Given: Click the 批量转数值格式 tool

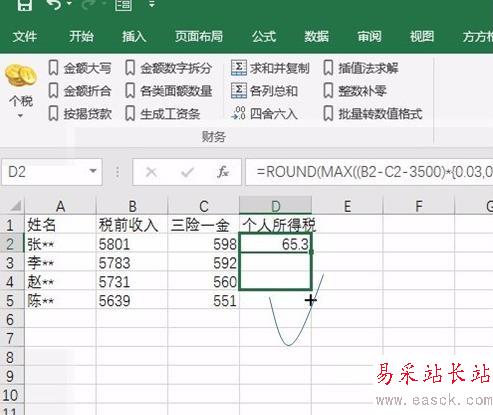Looking at the screenshot, I should [x=373, y=114].
